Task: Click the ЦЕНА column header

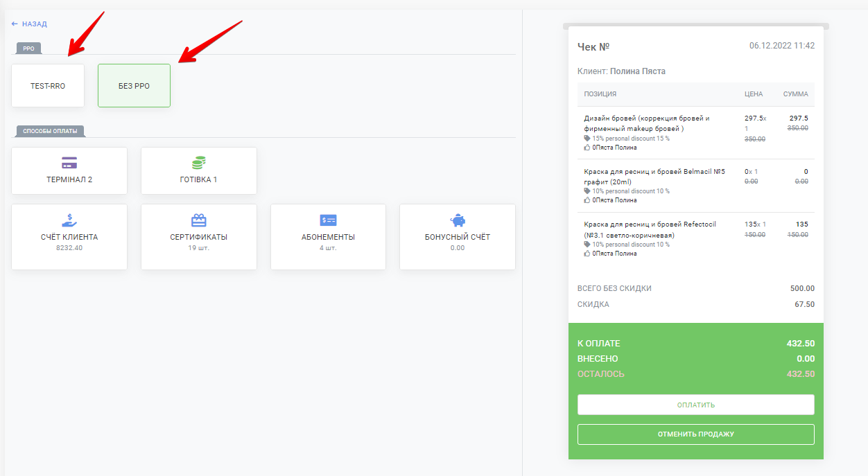Action: [x=754, y=94]
